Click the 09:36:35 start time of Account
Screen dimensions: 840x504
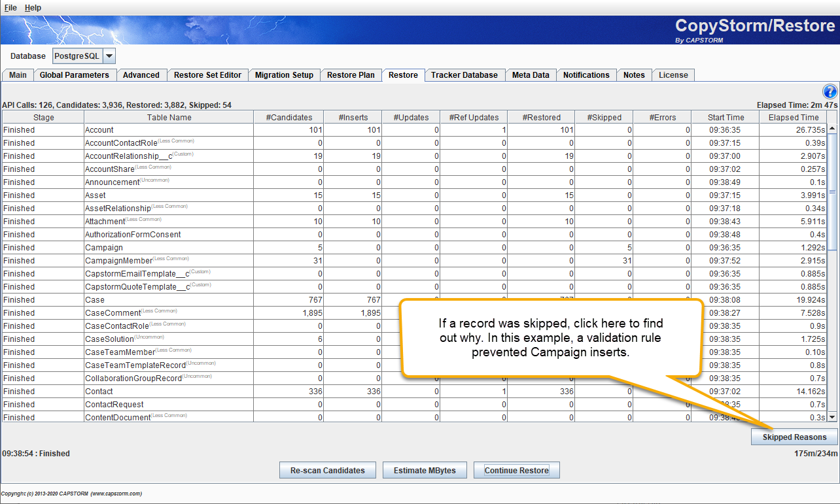pos(726,130)
